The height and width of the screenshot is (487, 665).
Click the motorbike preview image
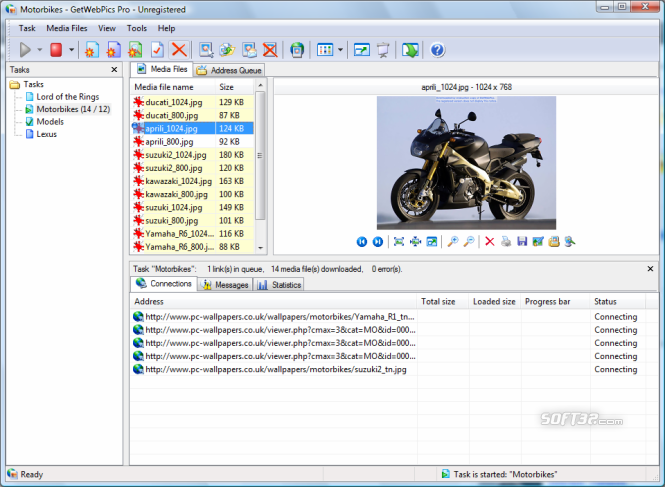[x=466, y=163]
